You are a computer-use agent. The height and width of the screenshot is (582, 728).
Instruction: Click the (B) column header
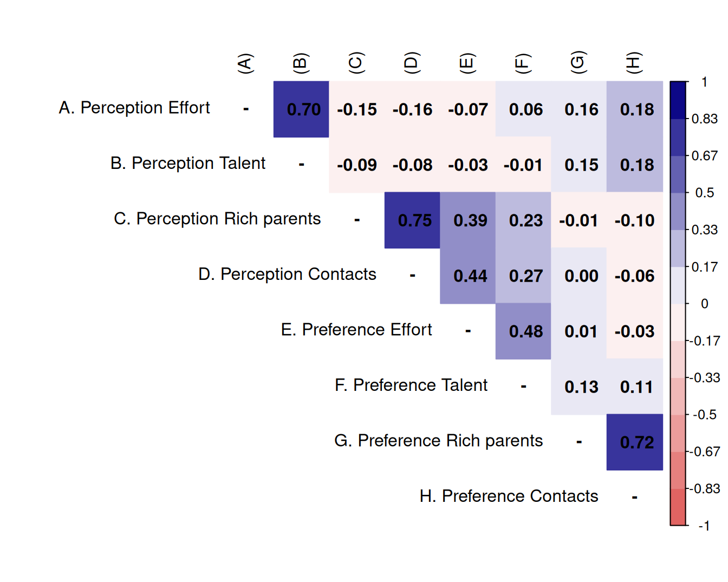point(301,63)
